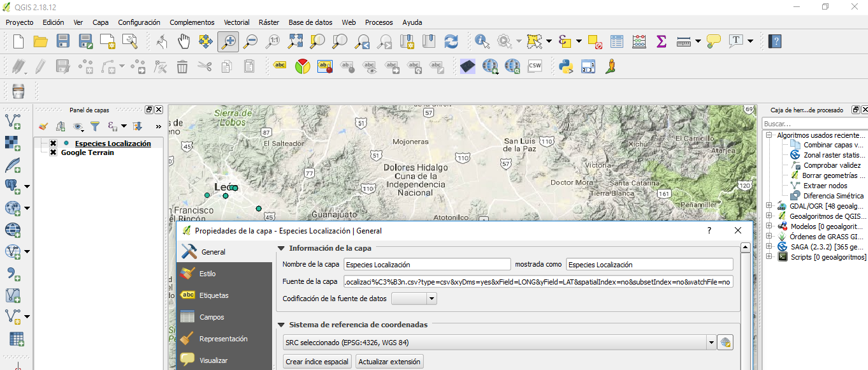The width and height of the screenshot is (868, 370).
Task: Refresh the map canvas
Action: [x=451, y=41]
